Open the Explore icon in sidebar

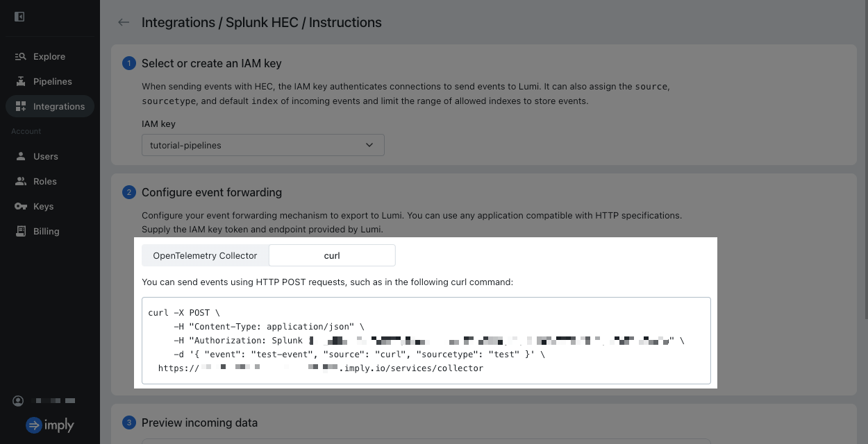20,56
